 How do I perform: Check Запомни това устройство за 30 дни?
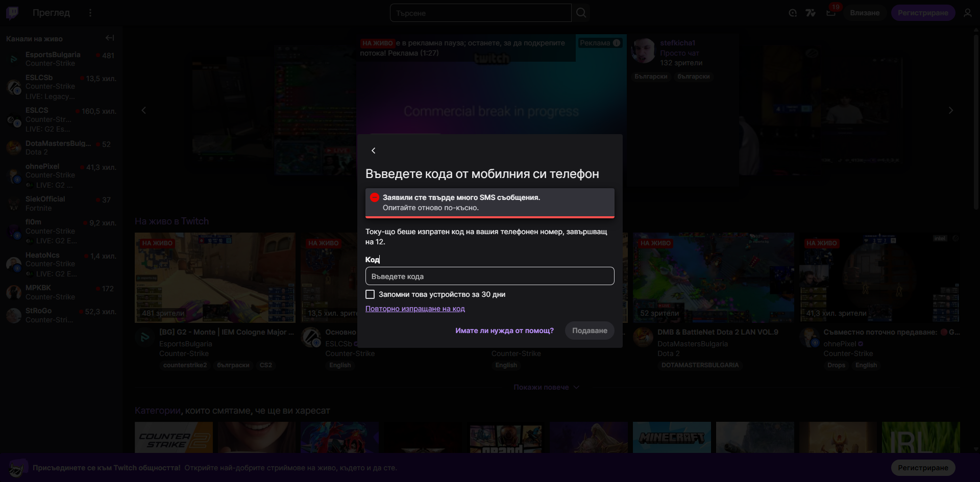pos(370,294)
